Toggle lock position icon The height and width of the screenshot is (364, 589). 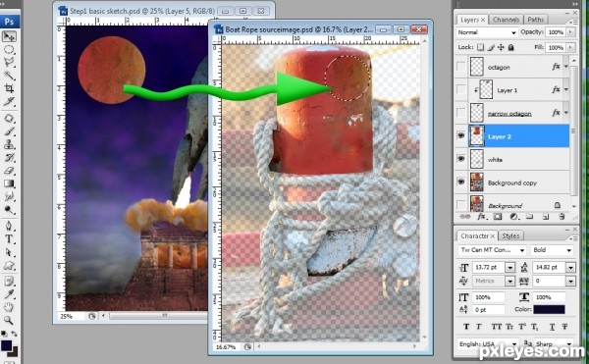point(501,47)
